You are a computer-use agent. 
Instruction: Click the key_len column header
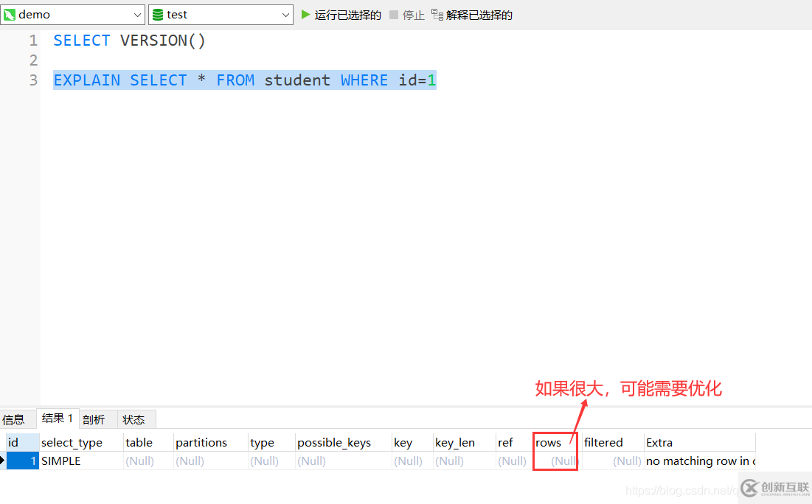(x=465, y=442)
